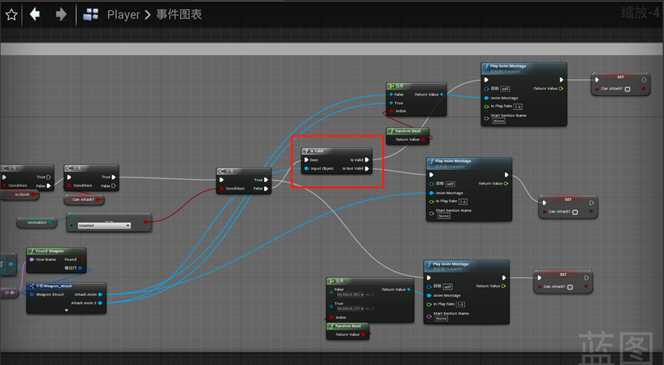
Task: Click exec output of middle Play Anim Montage
Action: tap(507, 174)
